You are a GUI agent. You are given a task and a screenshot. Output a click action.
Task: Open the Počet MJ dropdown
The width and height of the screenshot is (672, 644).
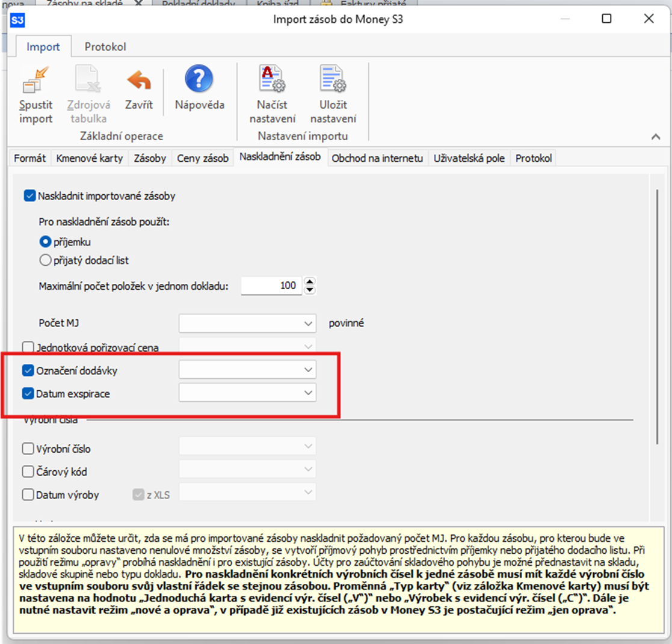(x=247, y=323)
